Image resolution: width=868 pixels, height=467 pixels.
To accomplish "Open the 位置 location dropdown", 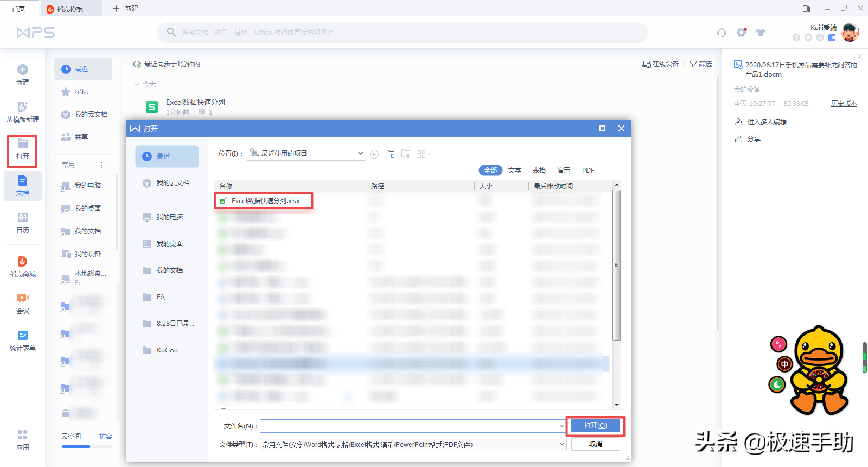I will click(307, 154).
